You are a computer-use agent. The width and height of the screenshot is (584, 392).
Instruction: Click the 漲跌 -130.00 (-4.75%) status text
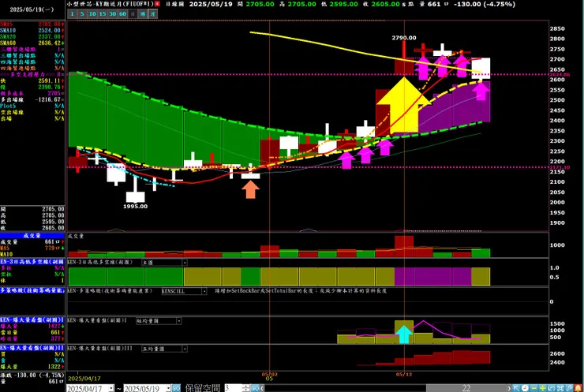pyautogui.click(x=32, y=375)
